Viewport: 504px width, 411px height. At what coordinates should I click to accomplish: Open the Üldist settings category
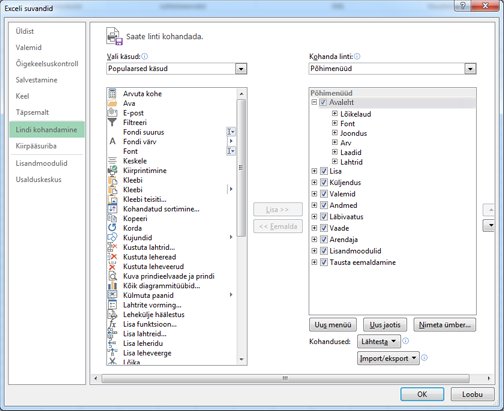[47, 31]
